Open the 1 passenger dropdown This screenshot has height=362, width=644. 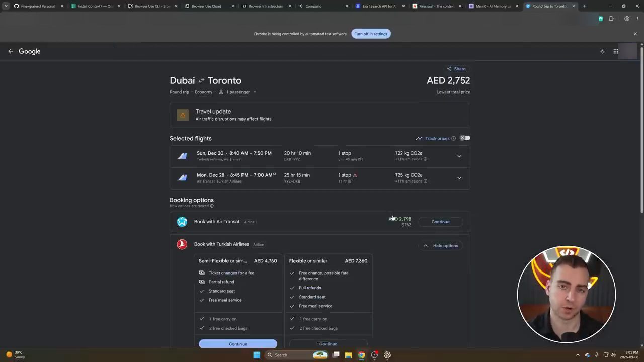coord(237,92)
